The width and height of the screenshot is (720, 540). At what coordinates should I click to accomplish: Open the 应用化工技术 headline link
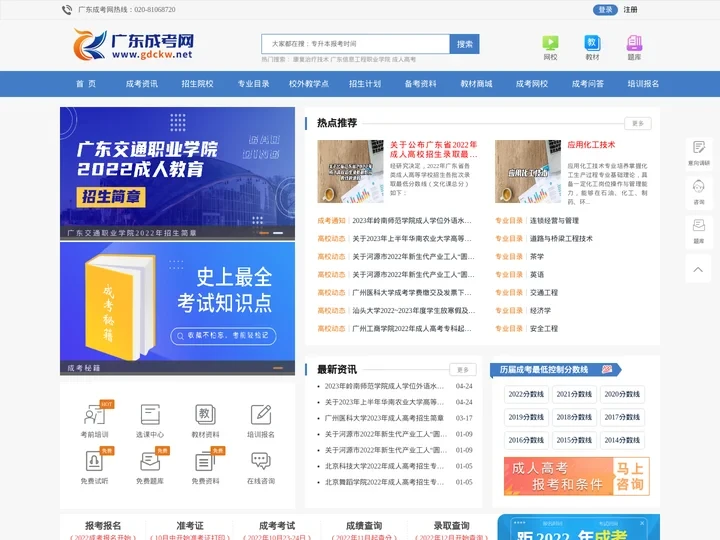pyautogui.click(x=591, y=145)
